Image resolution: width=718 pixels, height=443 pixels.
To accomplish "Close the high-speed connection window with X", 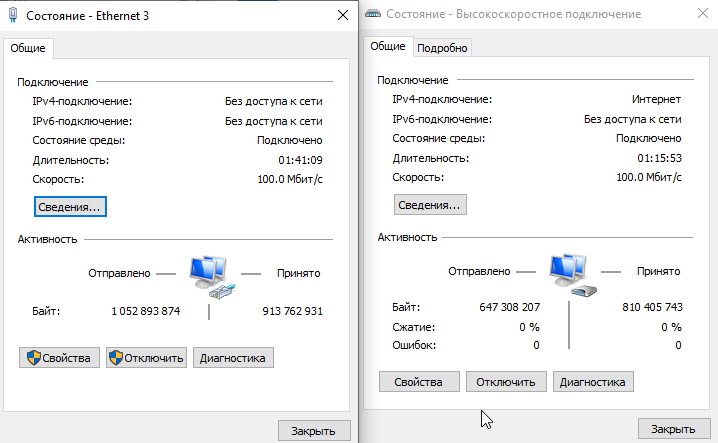I will click(703, 13).
